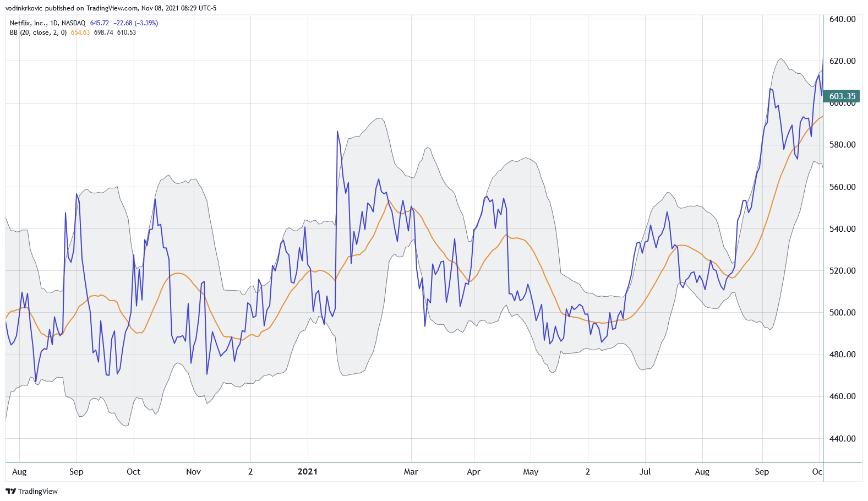Click the vodinkrkovic published header text
The image size is (868, 501).
[x=110, y=8]
